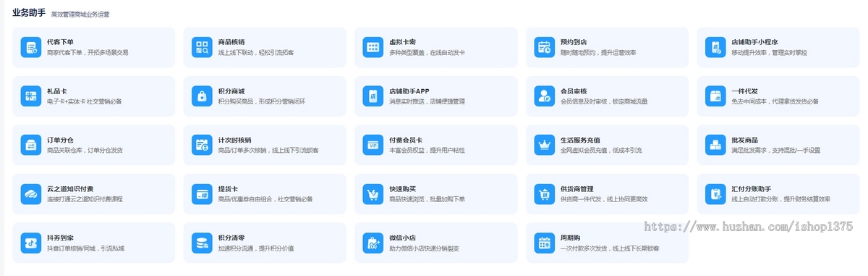Click text 商品/优惠券自由组合，社交营销必备
868x276 pixels.
pyautogui.click(x=265, y=199)
